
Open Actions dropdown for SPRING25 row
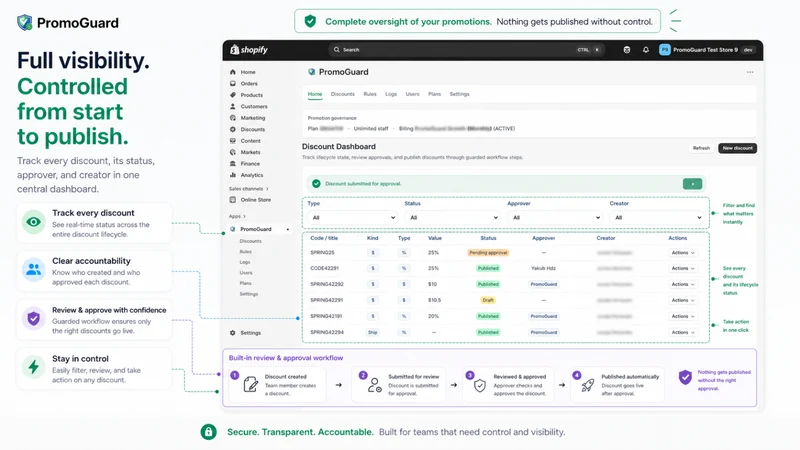[x=683, y=253]
